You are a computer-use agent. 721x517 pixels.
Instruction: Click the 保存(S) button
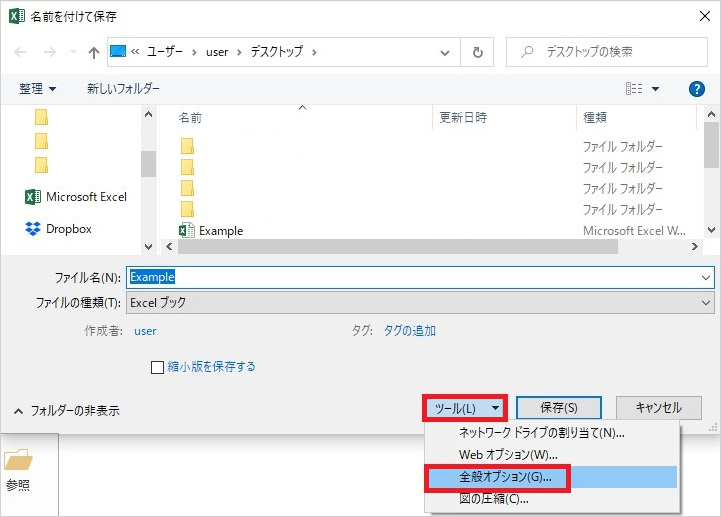[x=559, y=408]
